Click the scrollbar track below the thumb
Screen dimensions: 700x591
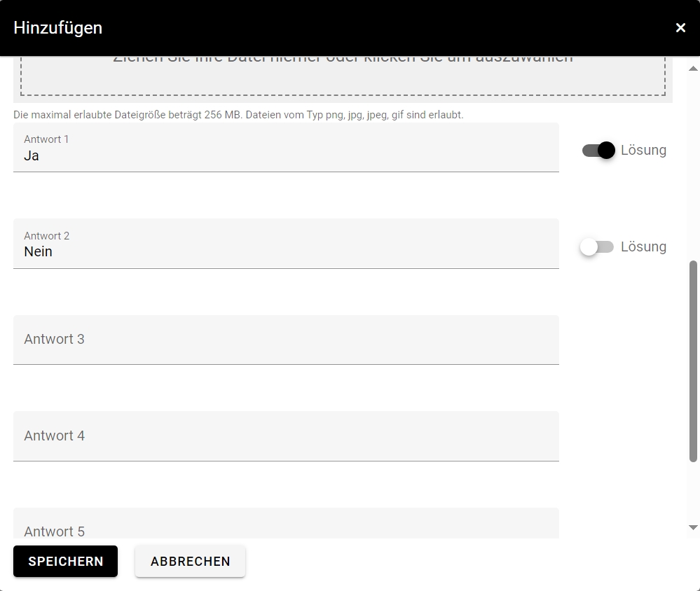tap(693, 494)
